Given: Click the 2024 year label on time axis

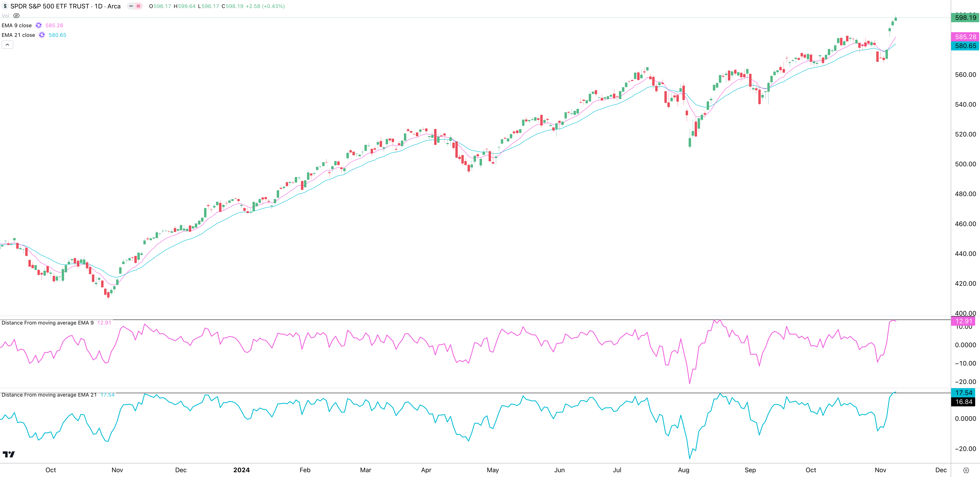Looking at the screenshot, I should [241, 470].
